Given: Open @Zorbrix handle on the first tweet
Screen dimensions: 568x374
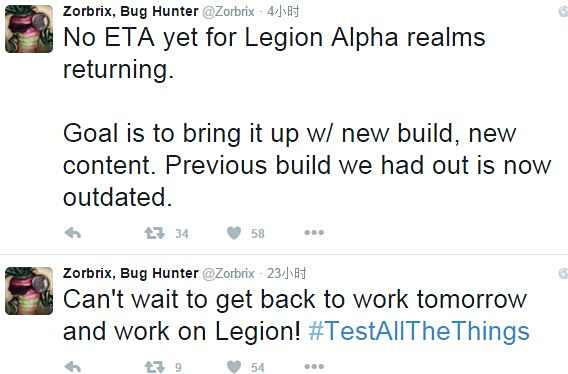Looking at the screenshot, I should (x=228, y=12).
